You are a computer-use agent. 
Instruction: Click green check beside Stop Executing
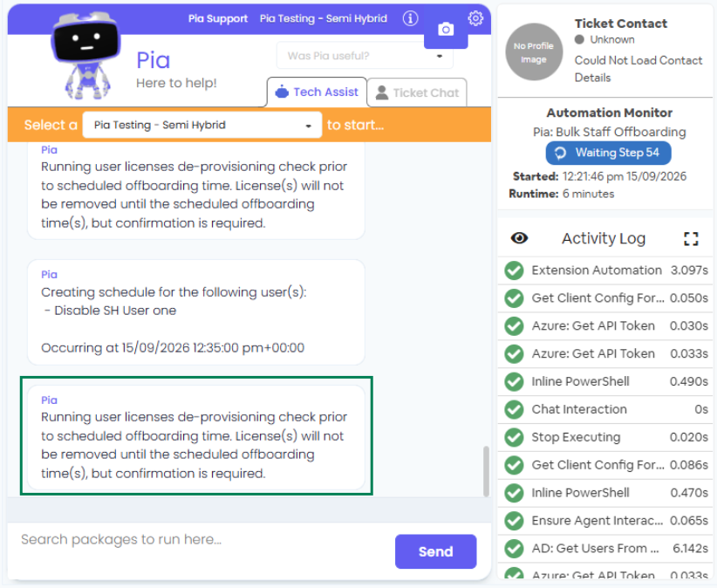pyautogui.click(x=514, y=438)
